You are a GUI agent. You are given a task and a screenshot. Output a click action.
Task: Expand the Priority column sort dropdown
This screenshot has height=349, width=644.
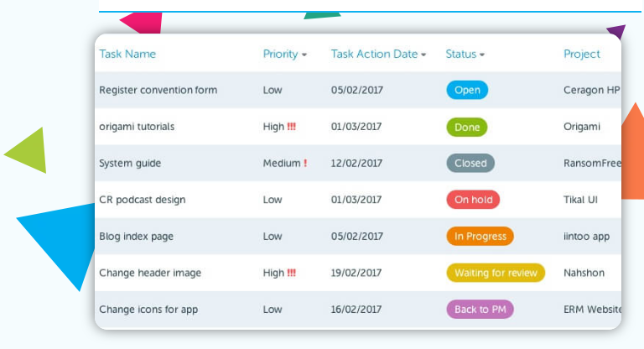(x=304, y=55)
